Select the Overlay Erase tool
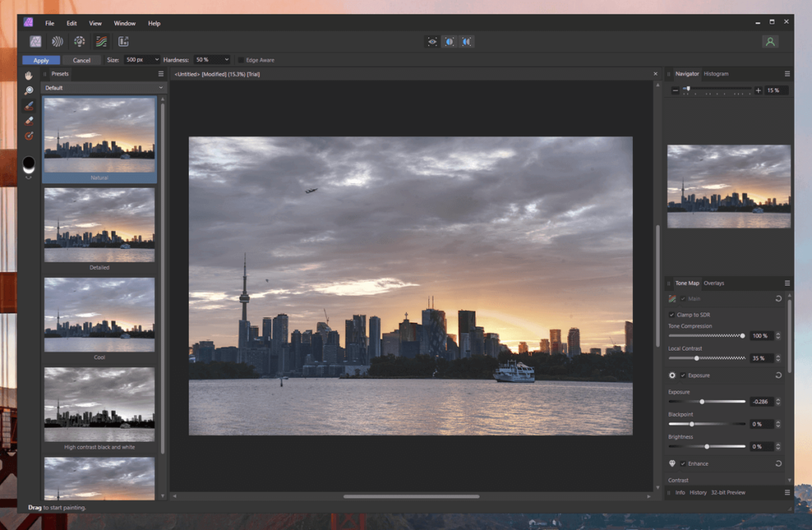Image resolution: width=812 pixels, height=530 pixels. click(x=29, y=121)
